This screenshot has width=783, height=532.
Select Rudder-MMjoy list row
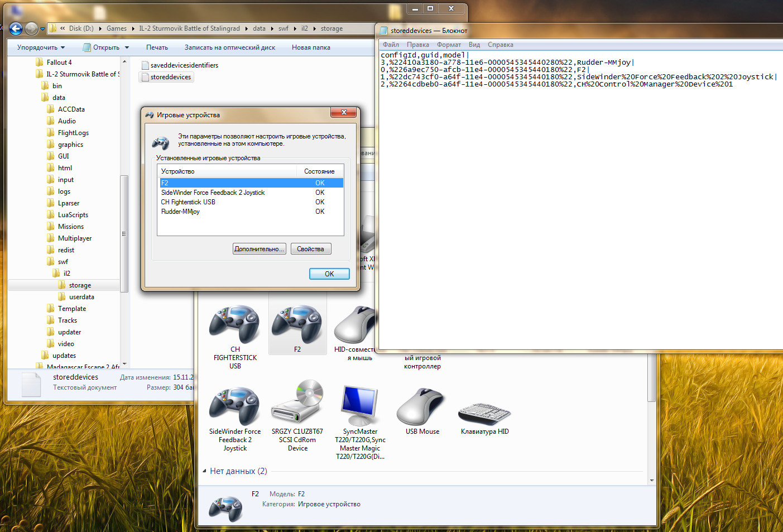(x=251, y=212)
